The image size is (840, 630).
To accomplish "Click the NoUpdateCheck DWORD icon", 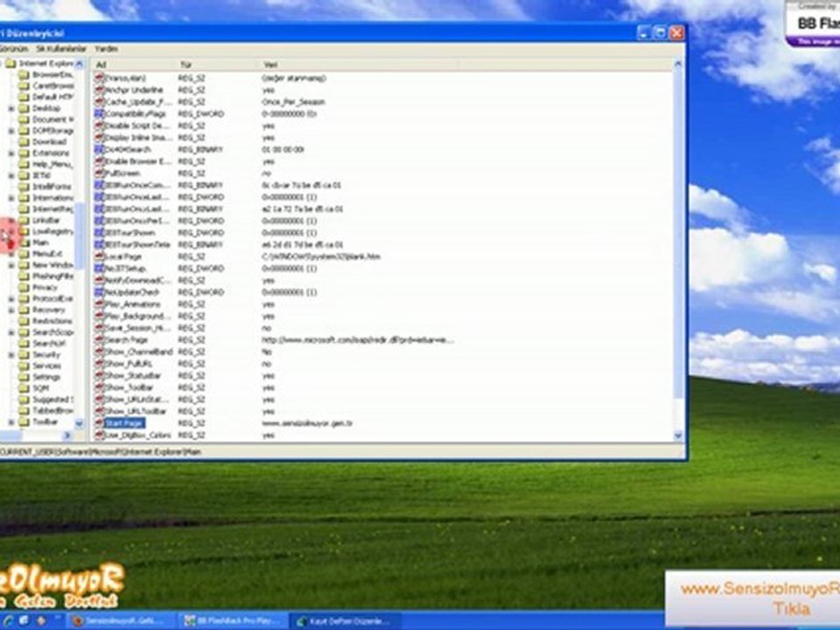I will (x=99, y=292).
